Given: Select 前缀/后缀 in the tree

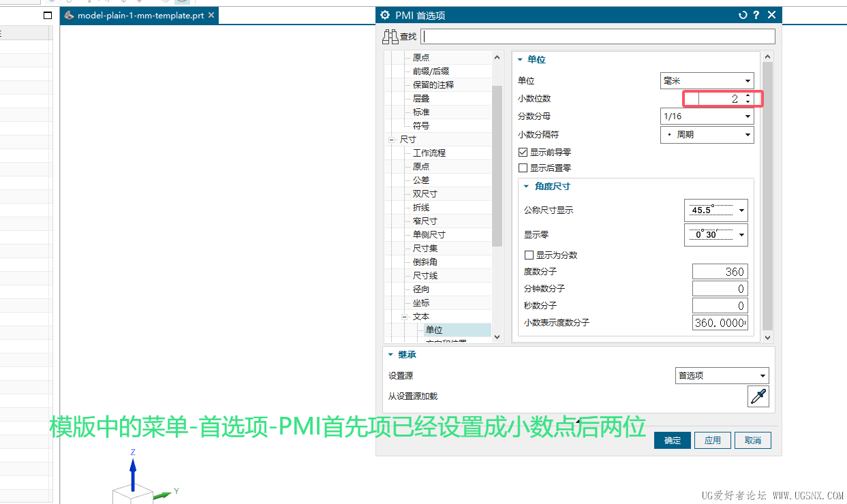Looking at the screenshot, I should 431,72.
